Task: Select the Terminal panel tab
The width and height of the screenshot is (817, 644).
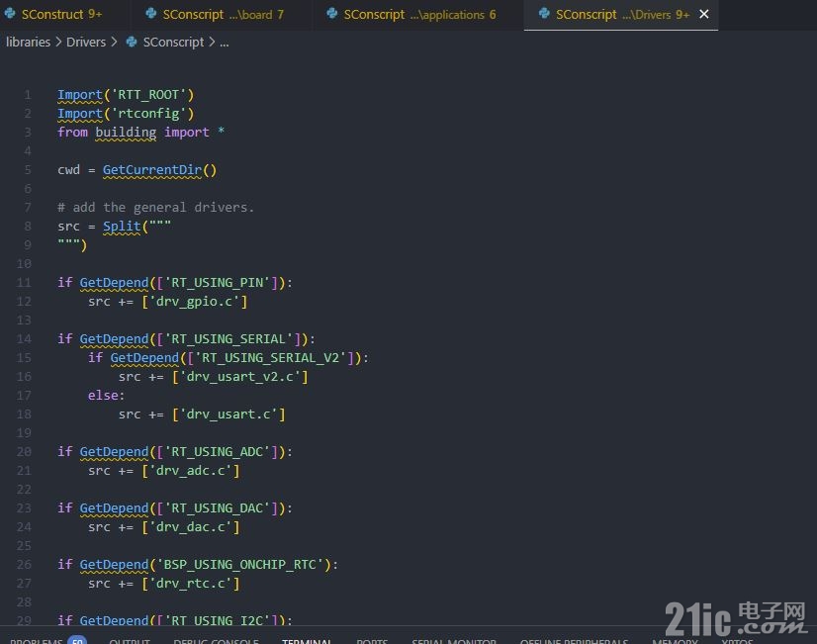Action: pos(307,640)
